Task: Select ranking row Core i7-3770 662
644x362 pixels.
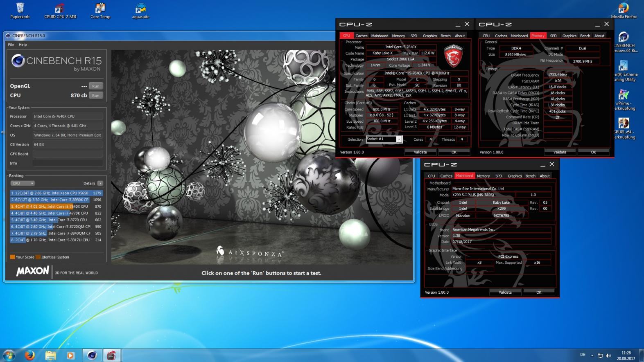Action: [x=56, y=220]
